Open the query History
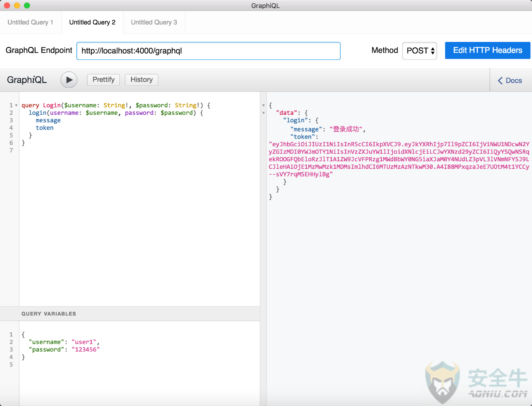Viewport: 532px width, 406px height. pos(142,80)
